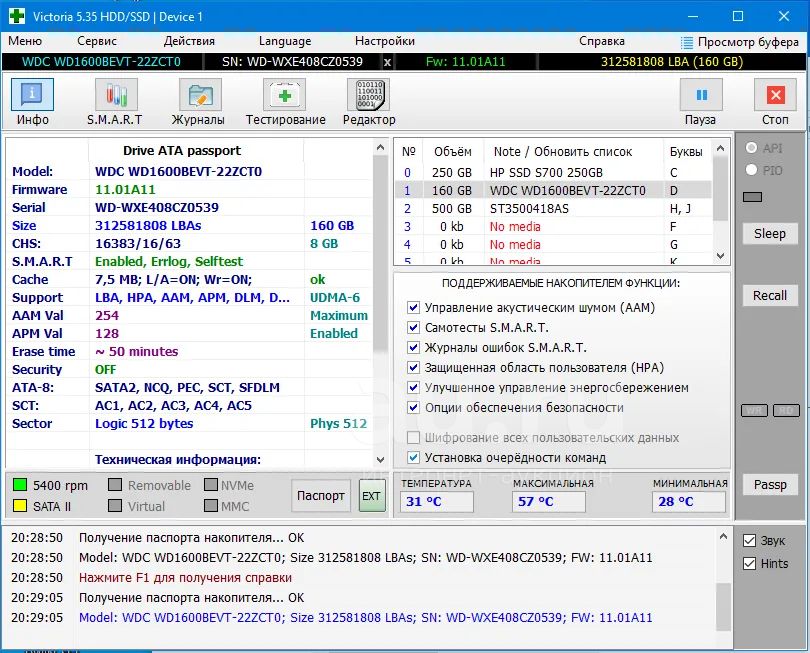The width and height of the screenshot is (810, 653).
Task: Click drive list scrollbar up arrow
Action: pyautogui.click(x=721, y=149)
